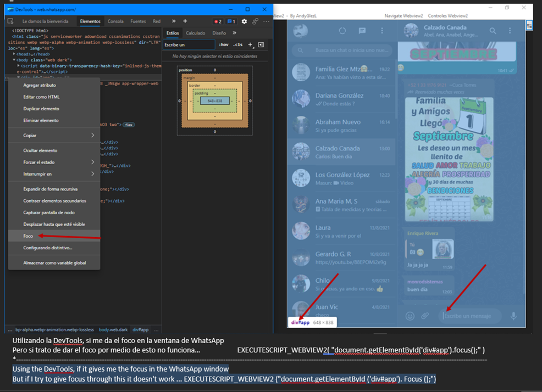
Task: Open Dariana González chat
Action: (341, 99)
